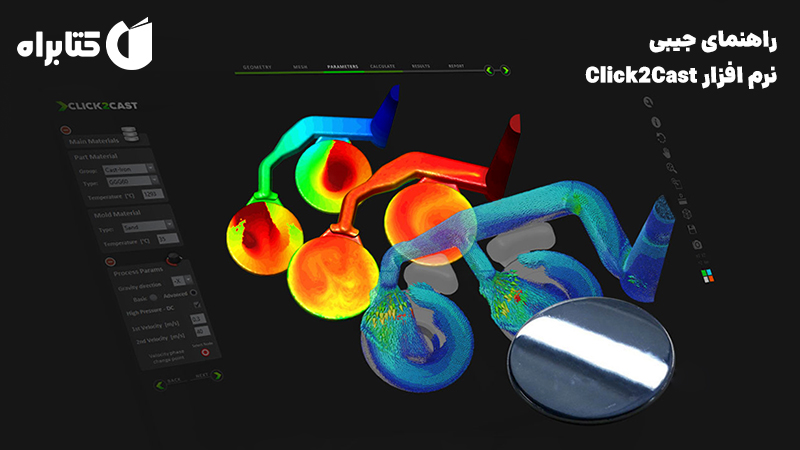Click the top undo-arrow icon in right toolbar
This screenshot has width=800, height=450.
(x=648, y=103)
